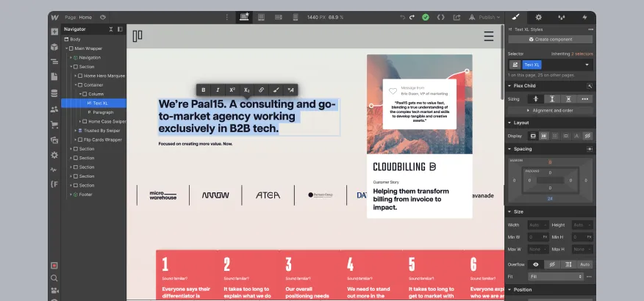Image resolution: width=644 pixels, height=301 pixels.
Task: Open the 2 selectors inheriting link
Action: point(582,54)
